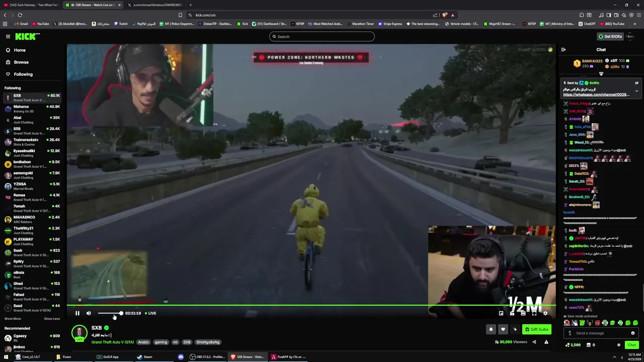Open the Twitch bookmark

point(121,24)
